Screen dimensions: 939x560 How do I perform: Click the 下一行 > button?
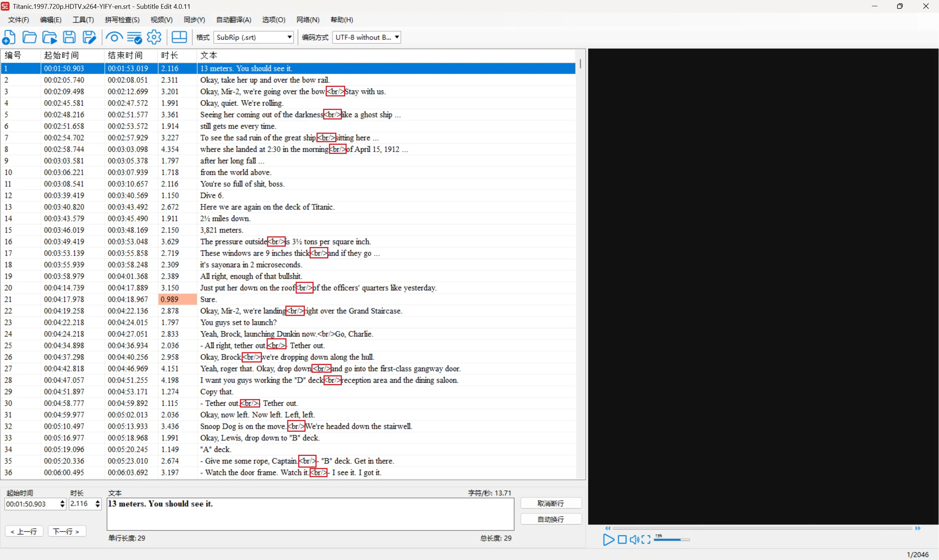click(66, 531)
